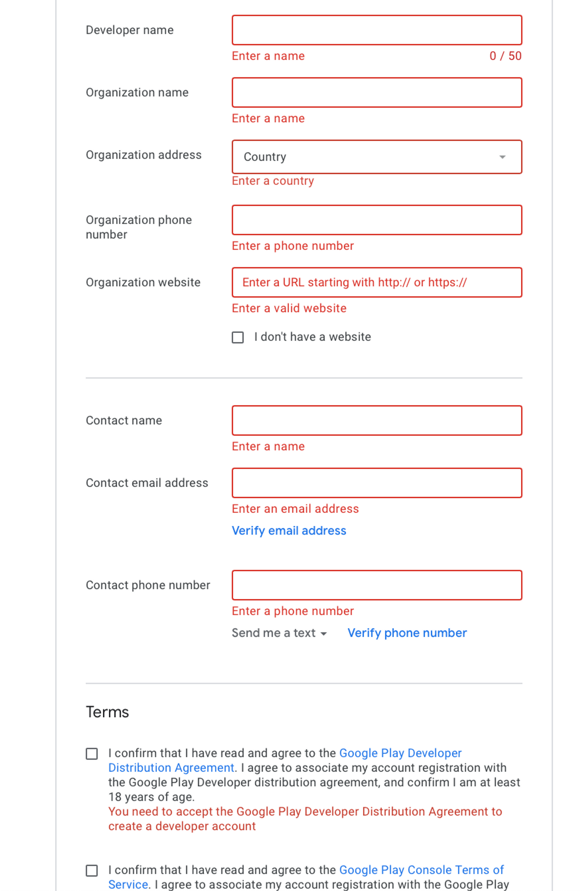Click the "Verify phone number" link

click(x=407, y=633)
